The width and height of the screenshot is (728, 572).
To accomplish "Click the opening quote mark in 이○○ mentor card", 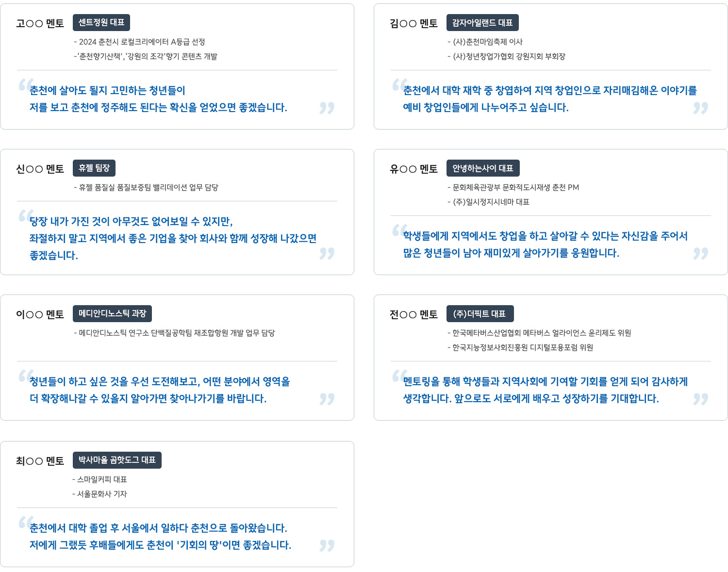I will (26, 376).
